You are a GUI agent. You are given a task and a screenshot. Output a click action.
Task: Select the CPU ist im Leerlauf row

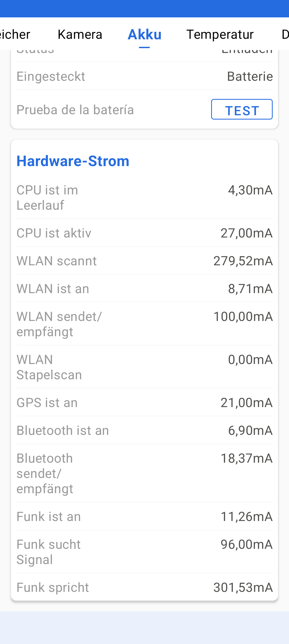(x=144, y=197)
